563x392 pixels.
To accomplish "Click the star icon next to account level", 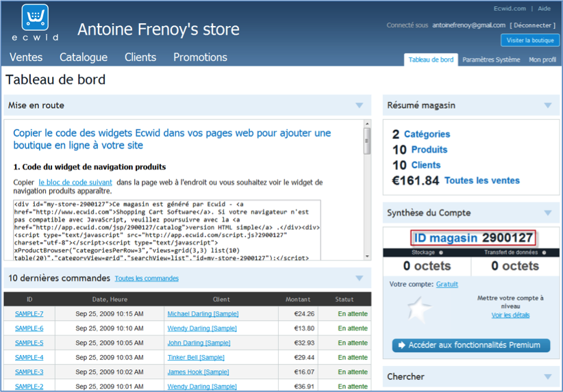I will point(418,309).
